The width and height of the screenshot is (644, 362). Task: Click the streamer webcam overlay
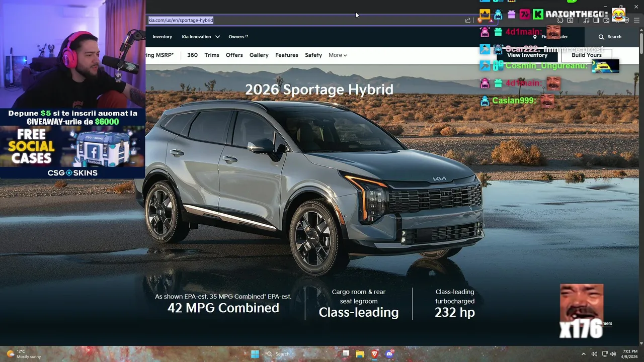tap(72, 54)
